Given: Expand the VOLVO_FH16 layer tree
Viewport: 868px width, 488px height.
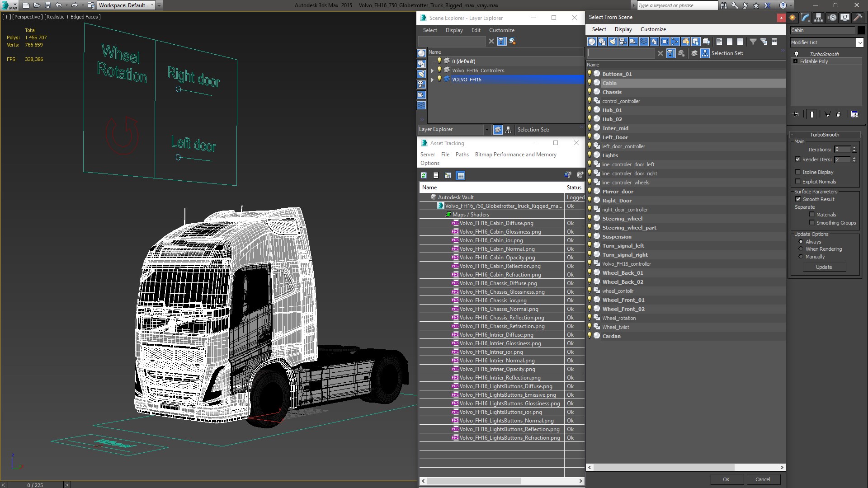Looking at the screenshot, I should 431,79.
